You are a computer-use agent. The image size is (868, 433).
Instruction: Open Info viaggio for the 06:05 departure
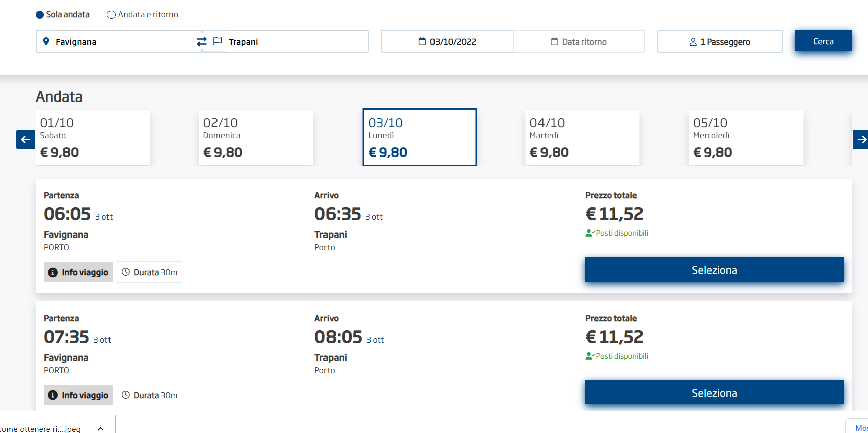78,272
